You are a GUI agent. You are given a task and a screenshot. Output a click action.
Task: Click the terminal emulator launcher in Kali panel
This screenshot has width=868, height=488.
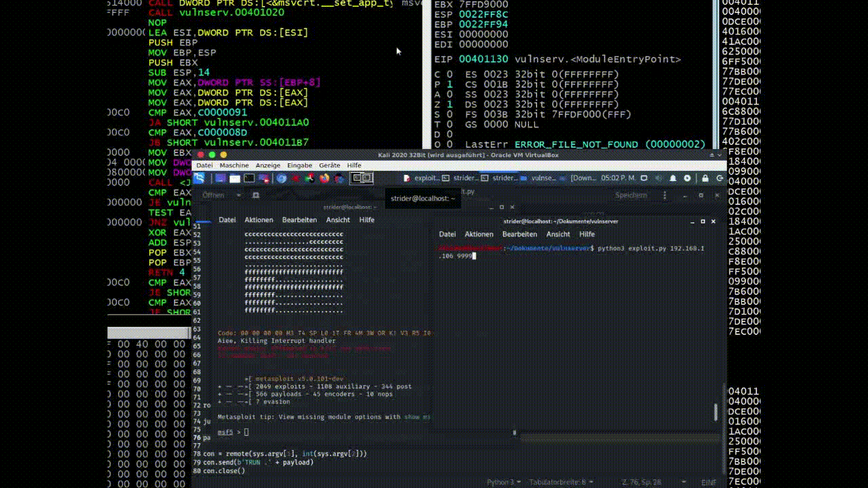point(249,178)
